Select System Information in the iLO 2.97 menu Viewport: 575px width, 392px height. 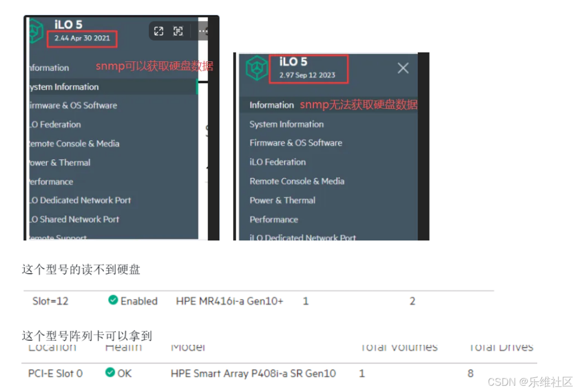pos(287,124)
